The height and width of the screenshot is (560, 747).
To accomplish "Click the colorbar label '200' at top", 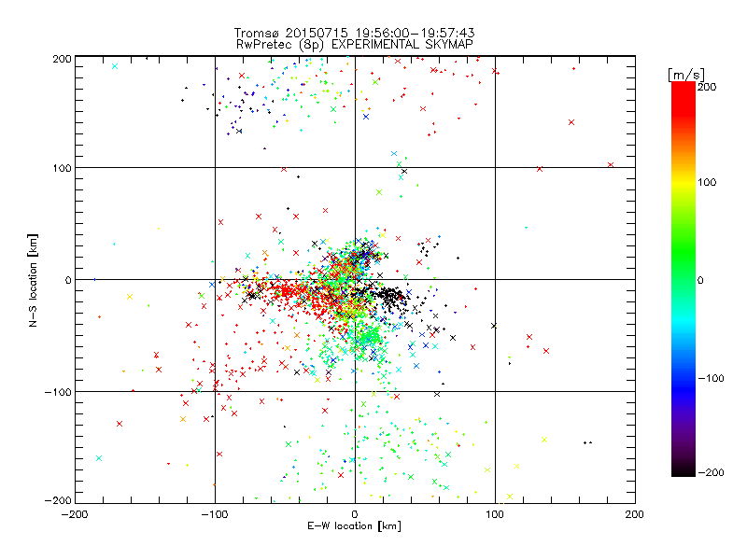I will [707, 87].
